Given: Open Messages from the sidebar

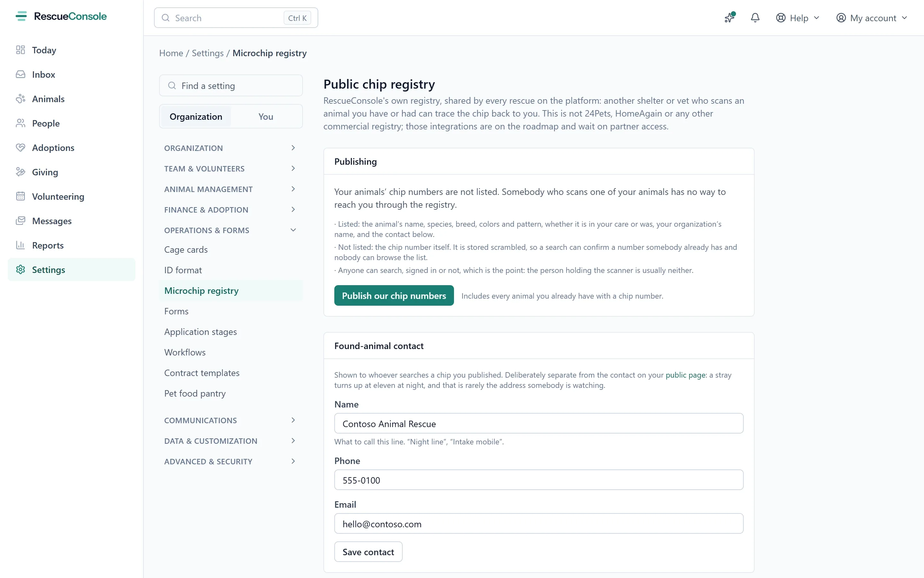Looking at the screenshot, I should 72,221.
